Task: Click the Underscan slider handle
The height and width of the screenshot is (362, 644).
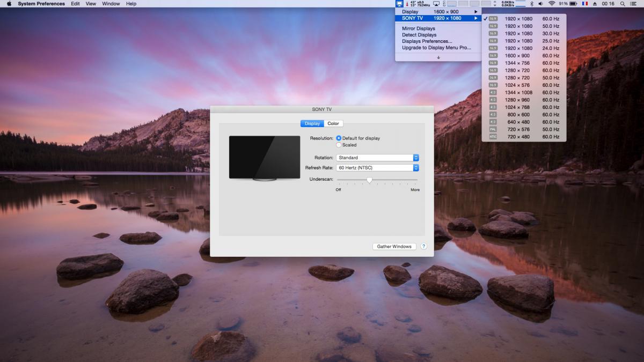Action: coord(369,180)
